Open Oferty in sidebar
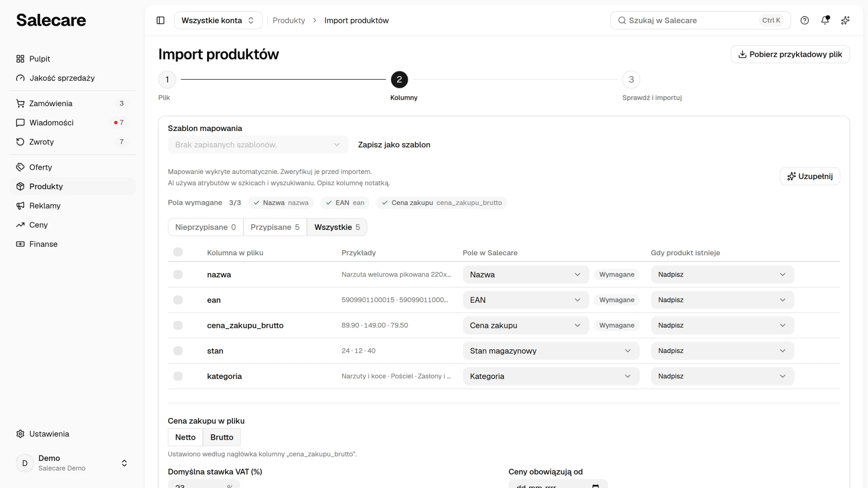The width and height of the screenshot is (868, 488). [x=72, y=167]
